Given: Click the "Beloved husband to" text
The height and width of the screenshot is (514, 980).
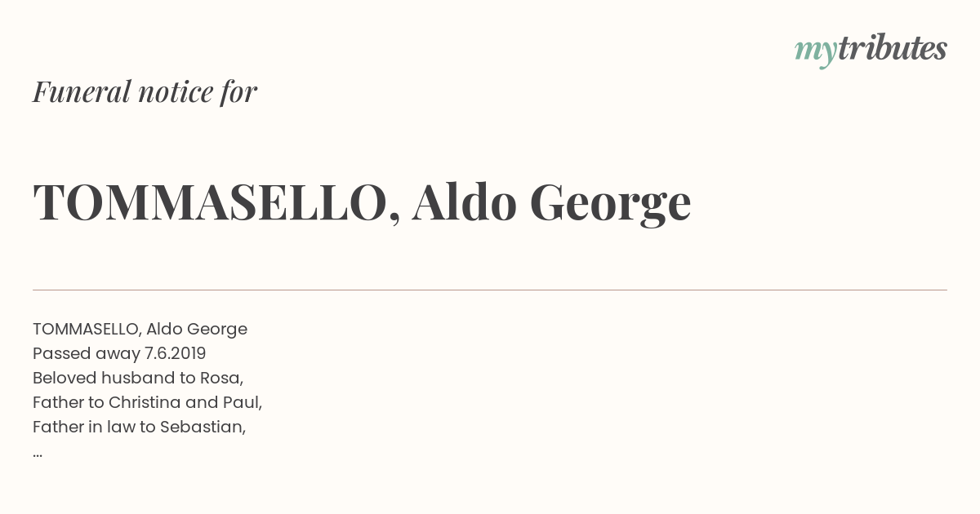Looking at the screenshot, I should tap(114, 378).
